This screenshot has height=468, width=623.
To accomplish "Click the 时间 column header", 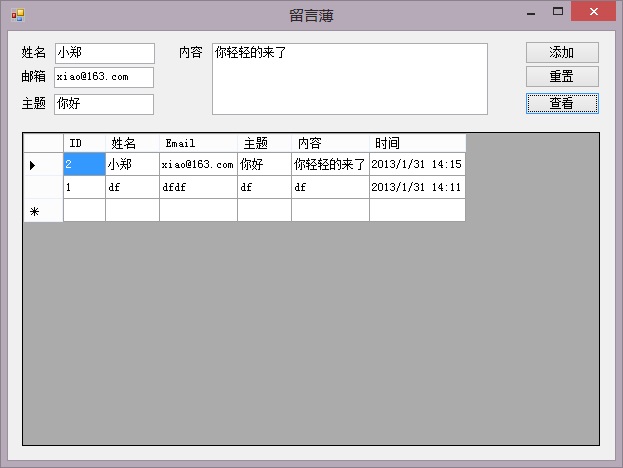I will pyautogui.click(x=417, y=143).
